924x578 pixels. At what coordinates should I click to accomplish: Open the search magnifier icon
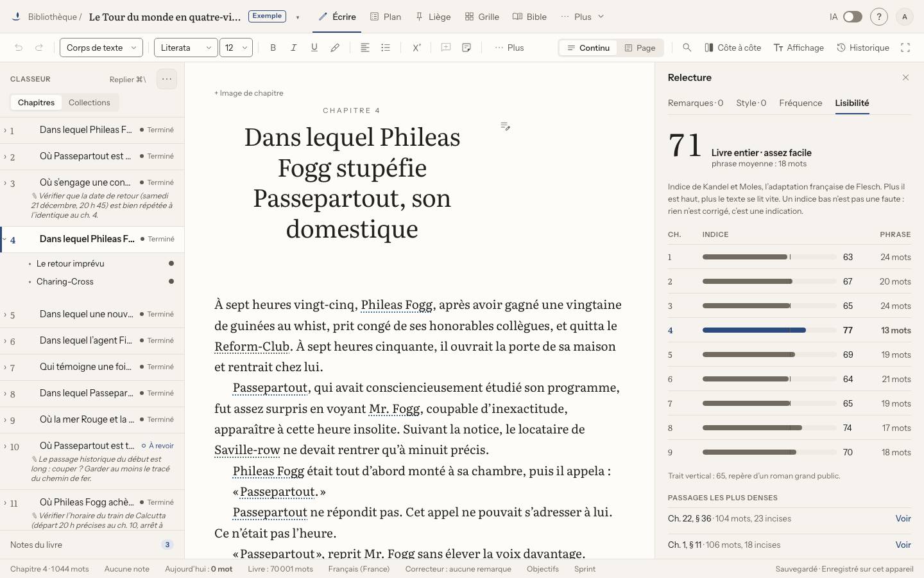point(687,48)
